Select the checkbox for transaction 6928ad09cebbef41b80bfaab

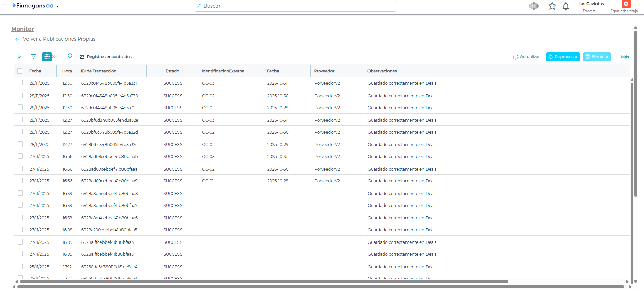[20, 156]
